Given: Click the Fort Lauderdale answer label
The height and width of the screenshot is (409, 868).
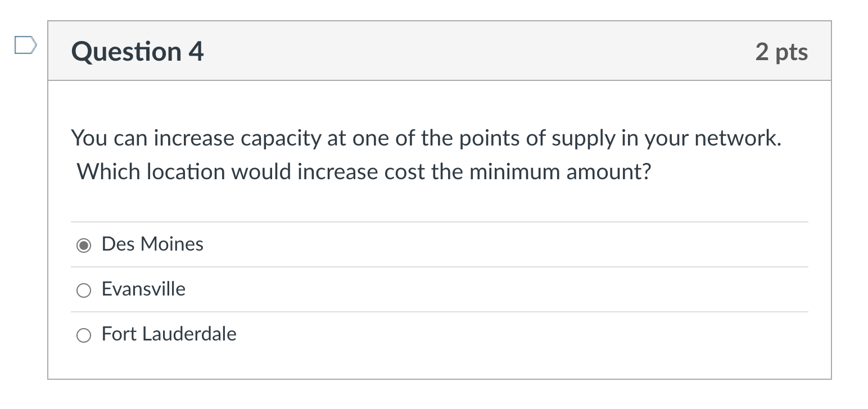Looking at the screenshot, I should [169, 334].
